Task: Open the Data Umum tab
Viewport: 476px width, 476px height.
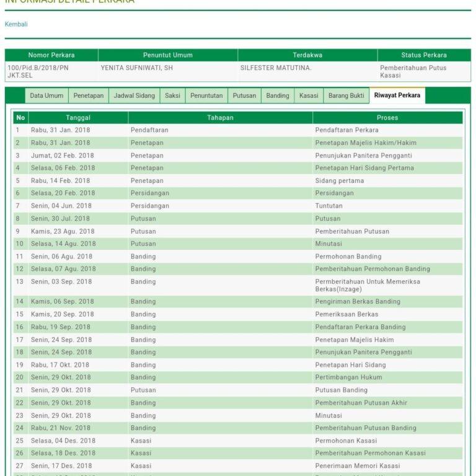Action: point(46,96)
